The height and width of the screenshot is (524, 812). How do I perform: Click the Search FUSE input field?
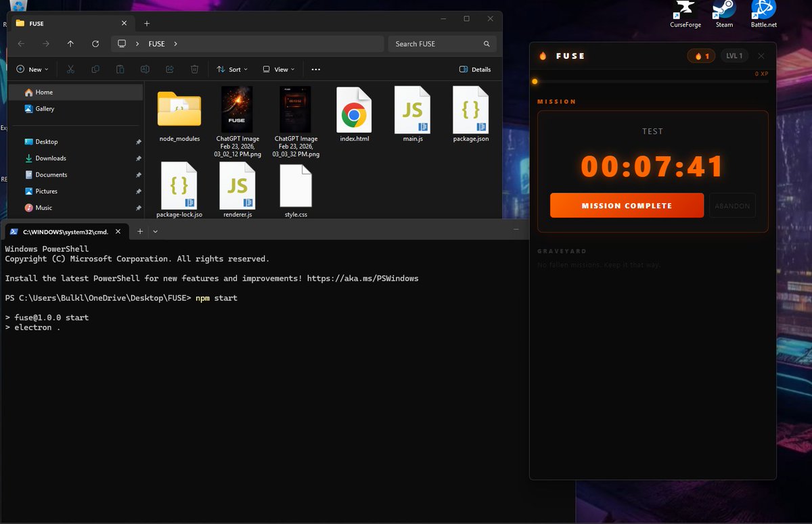click(x=443, y=44)
